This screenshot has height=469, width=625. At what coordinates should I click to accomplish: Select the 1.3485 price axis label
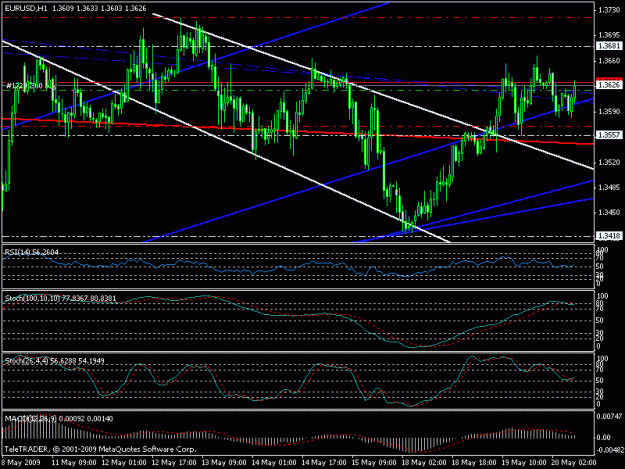(609, 187)
